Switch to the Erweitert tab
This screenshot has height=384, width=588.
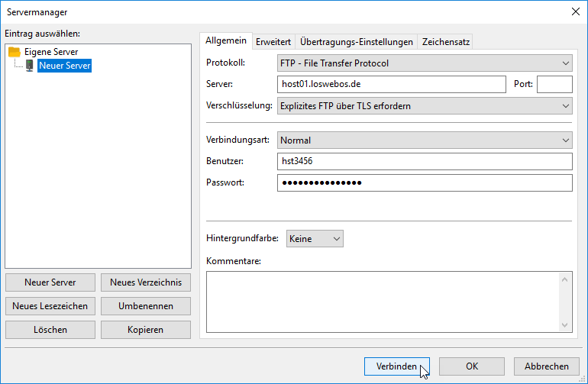273,42
